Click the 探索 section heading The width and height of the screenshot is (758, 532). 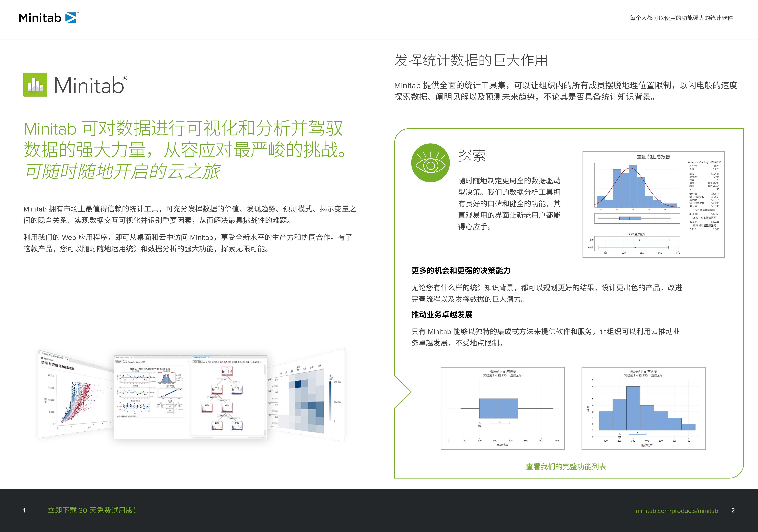472,155
